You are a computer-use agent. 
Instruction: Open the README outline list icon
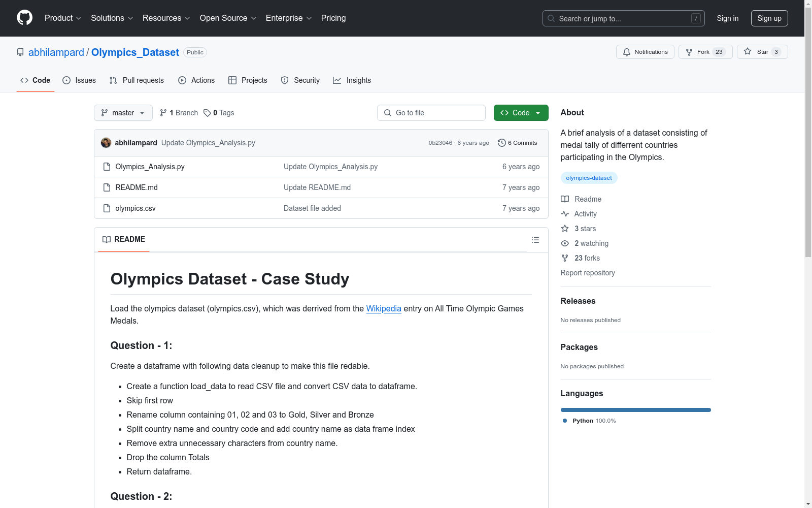coord(535,240)
